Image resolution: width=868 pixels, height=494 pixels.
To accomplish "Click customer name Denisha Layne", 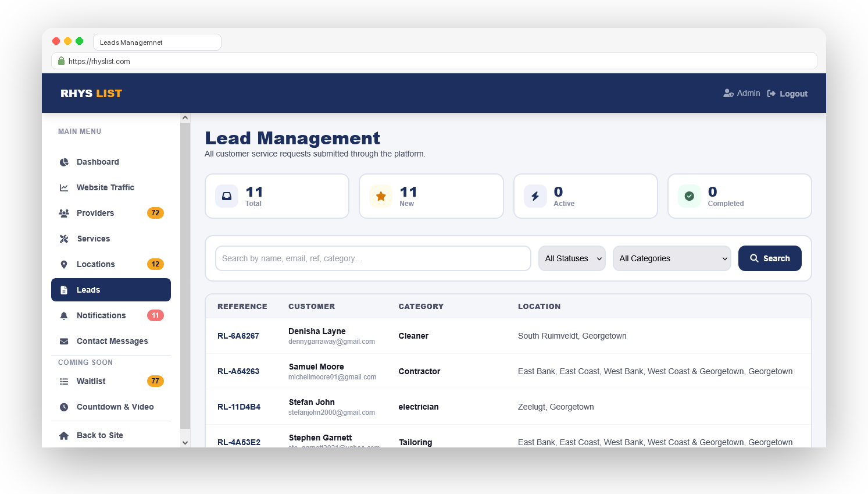I will [317, 331].
